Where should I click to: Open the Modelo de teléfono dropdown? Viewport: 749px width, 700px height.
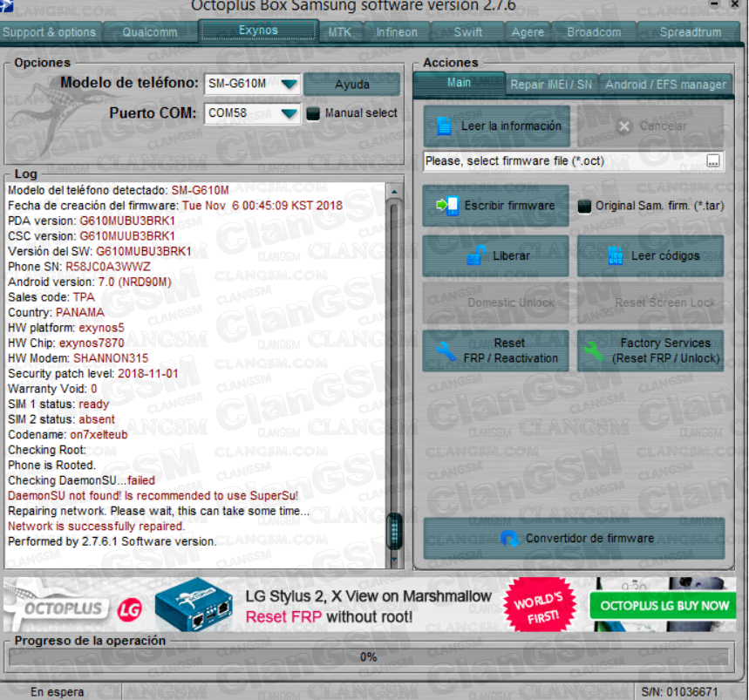point(289,85)
